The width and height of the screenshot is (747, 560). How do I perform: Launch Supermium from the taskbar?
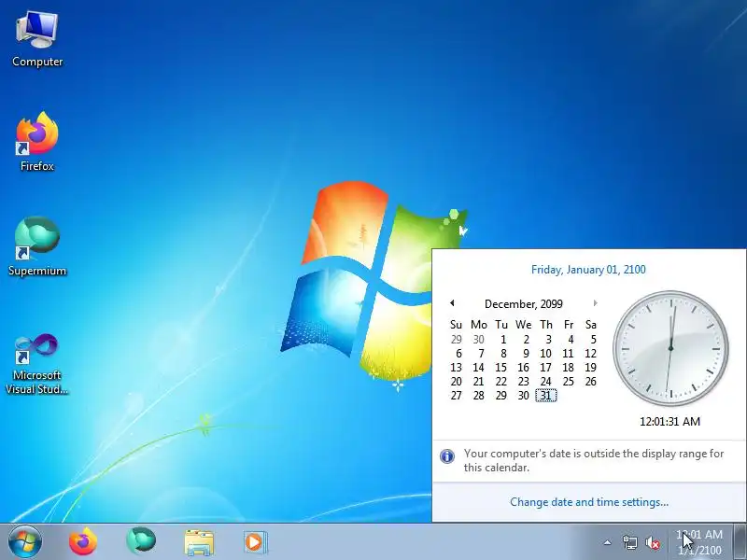click(141, 541)
